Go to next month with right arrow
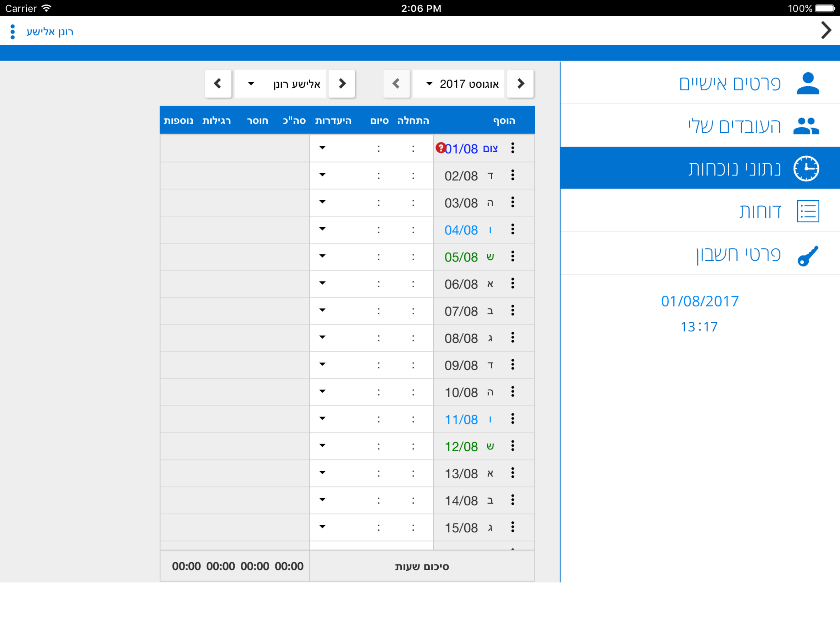This screenshot has width=840, height=630. (520, 84)
